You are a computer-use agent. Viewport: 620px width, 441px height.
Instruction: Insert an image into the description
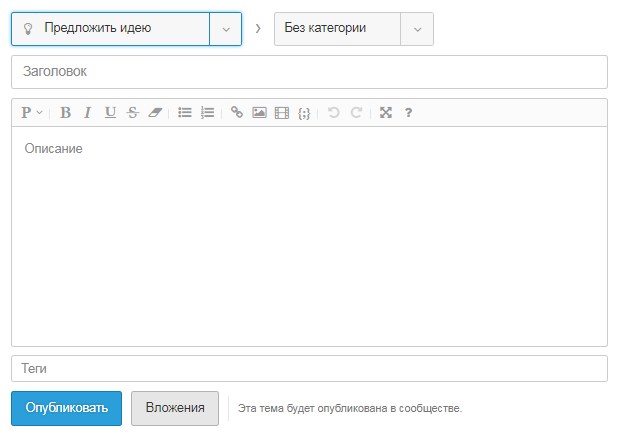pos(259,113)
